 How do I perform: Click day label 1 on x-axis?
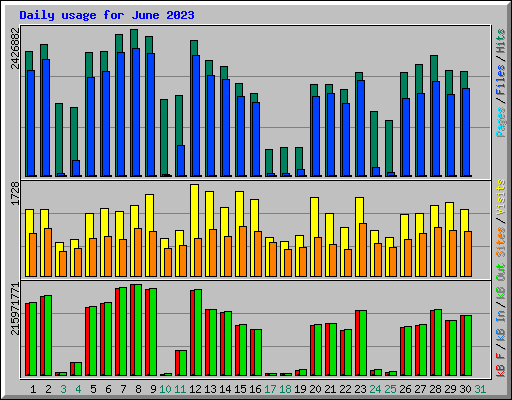[33, 389]
